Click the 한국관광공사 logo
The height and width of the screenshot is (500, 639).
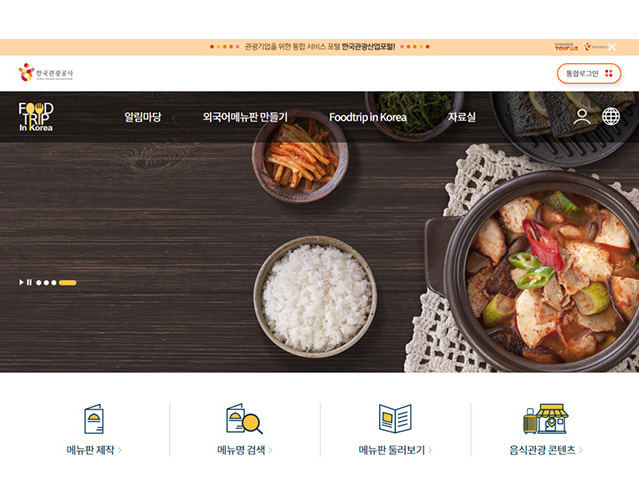pos(46,73)
